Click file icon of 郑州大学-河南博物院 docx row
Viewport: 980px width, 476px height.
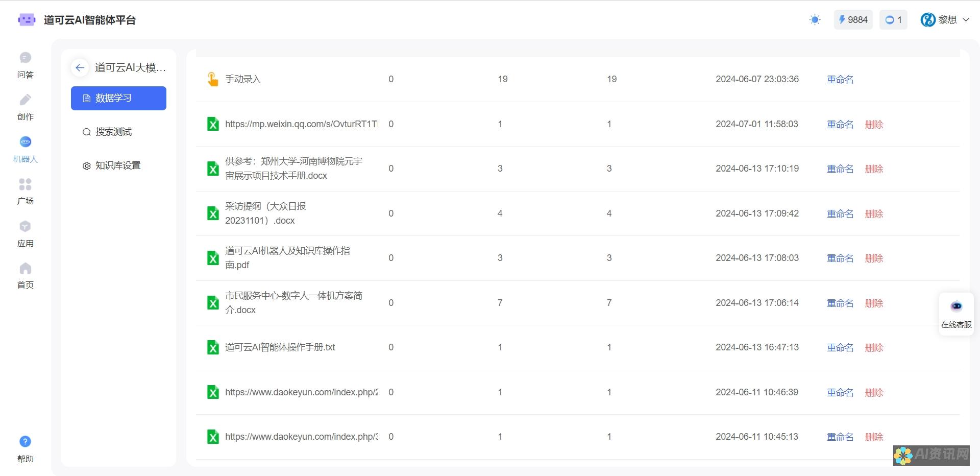[213, 169]
